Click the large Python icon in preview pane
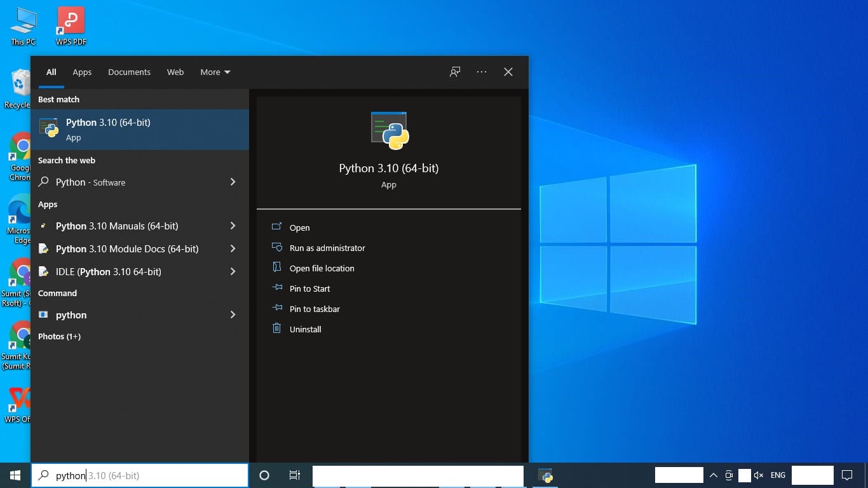Viewport: 868px width, 488px height. point(390,131)
